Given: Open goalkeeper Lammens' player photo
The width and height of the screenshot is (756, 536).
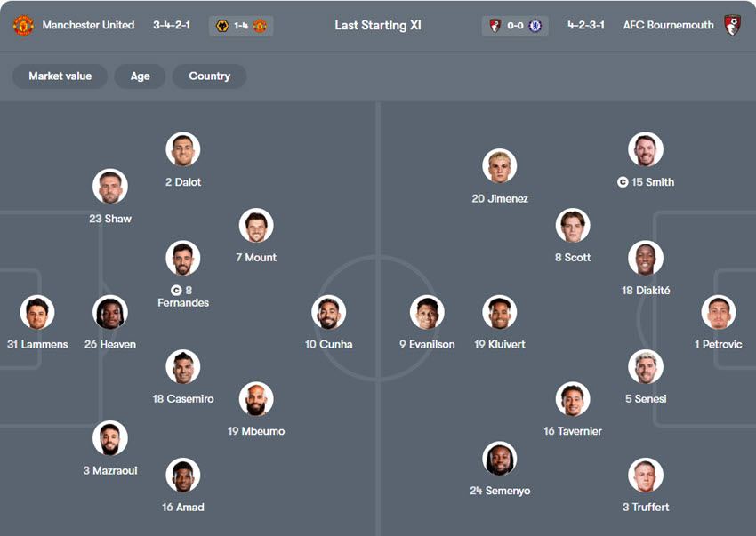Looking at the screenshot, I should pyautogui.click(x=37, y=313).
